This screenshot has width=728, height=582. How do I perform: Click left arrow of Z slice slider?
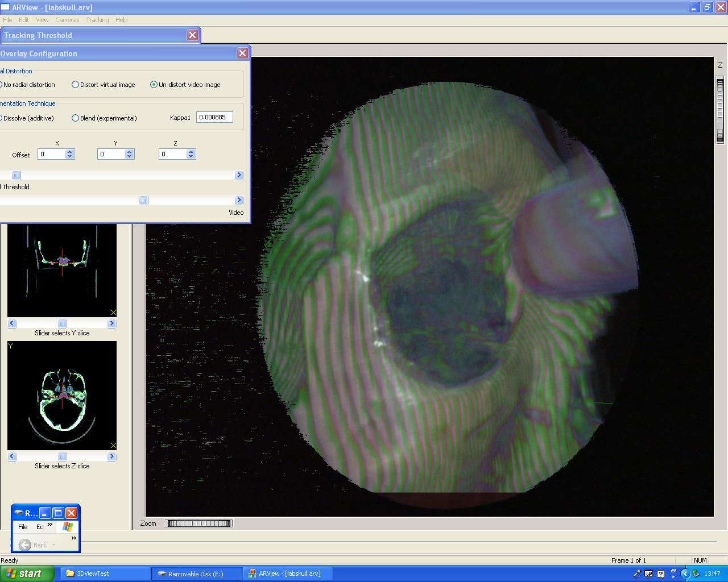click(x=12, y=456)
